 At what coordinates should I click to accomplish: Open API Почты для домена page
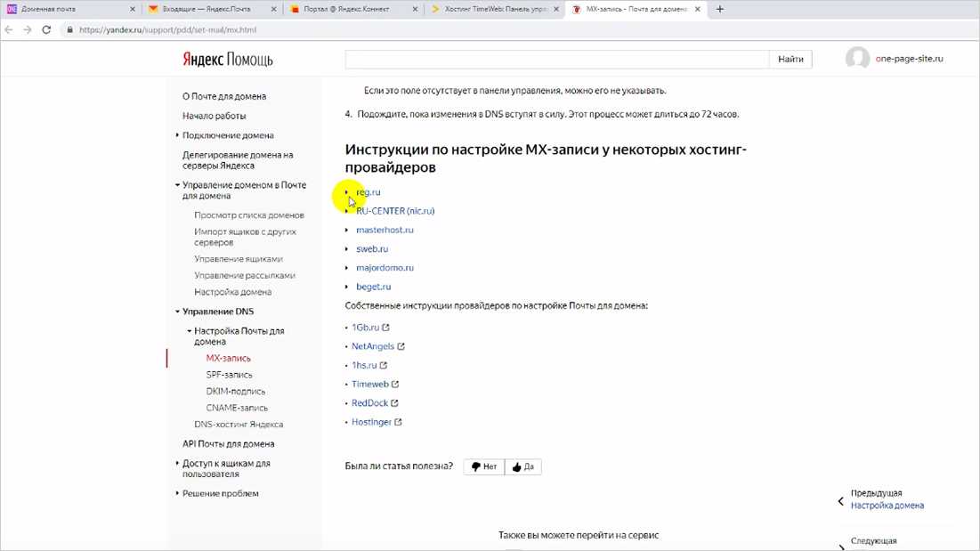click(x=228, y=443)
